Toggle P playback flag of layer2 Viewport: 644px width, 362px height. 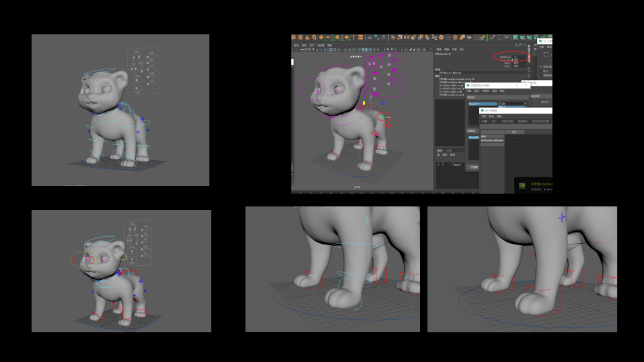point(443,165)
